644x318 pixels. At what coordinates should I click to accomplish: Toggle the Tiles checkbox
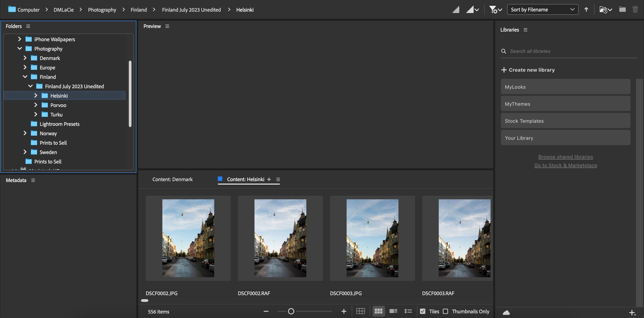pos(423,311)
